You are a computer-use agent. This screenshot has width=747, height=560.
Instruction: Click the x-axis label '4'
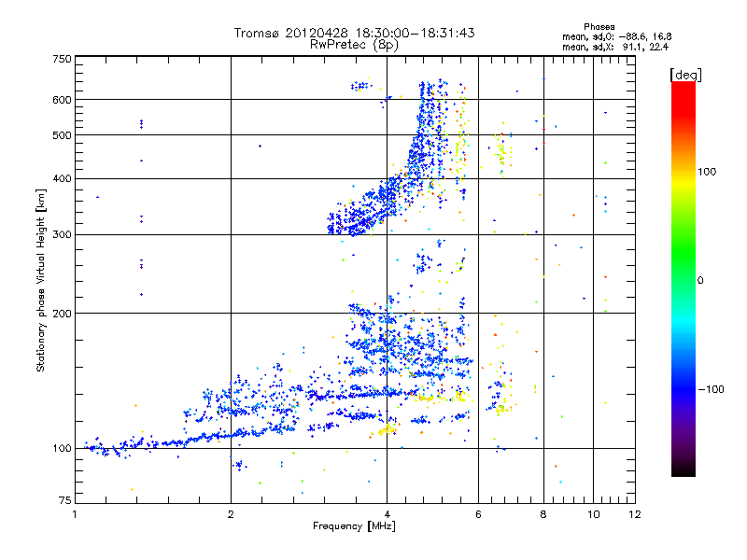387,515
